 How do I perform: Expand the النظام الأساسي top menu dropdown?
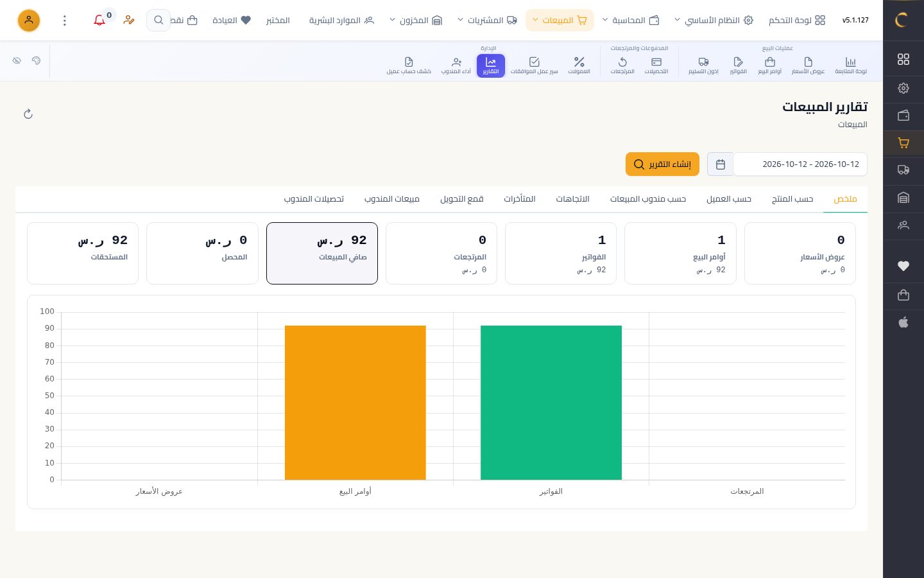click(714, 21)
